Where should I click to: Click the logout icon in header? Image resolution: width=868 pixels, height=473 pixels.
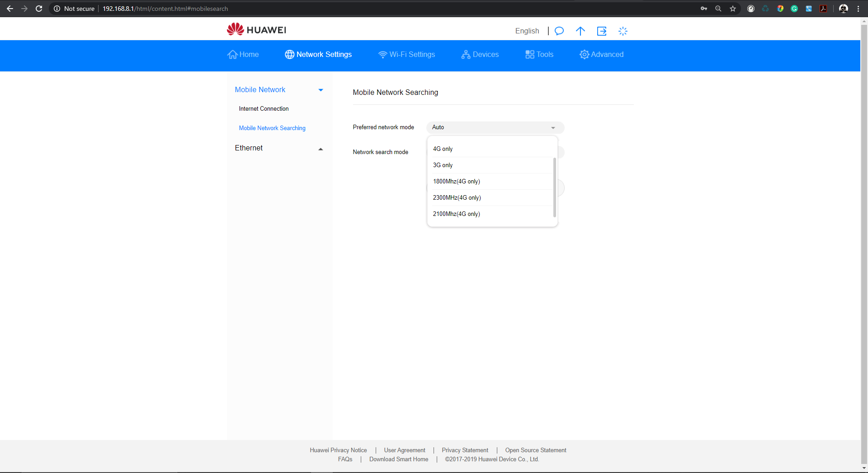click(x=602, y=31)
